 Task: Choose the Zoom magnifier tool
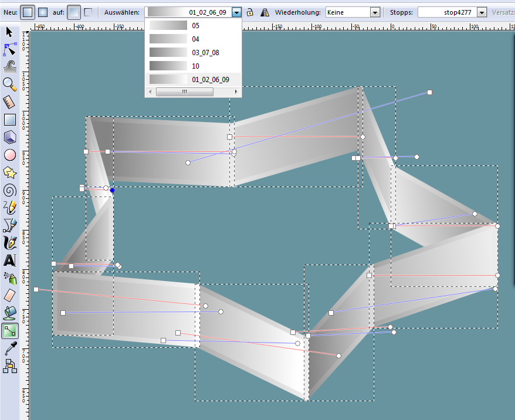click(x=9, y=84)
